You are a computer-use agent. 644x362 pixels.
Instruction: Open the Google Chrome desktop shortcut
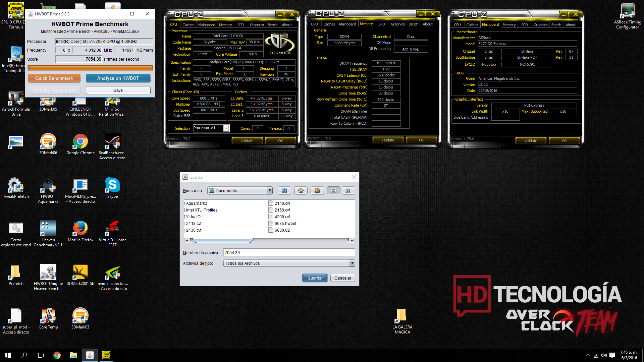click(80, 145)
